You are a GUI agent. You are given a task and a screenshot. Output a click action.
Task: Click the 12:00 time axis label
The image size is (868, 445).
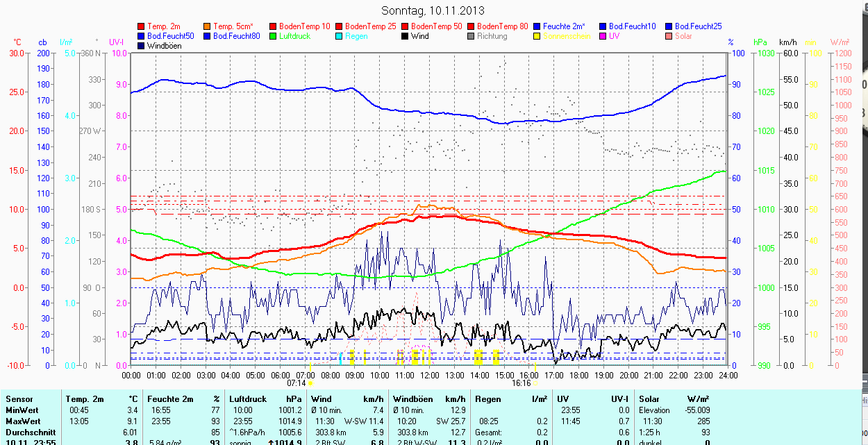(430, 375)
